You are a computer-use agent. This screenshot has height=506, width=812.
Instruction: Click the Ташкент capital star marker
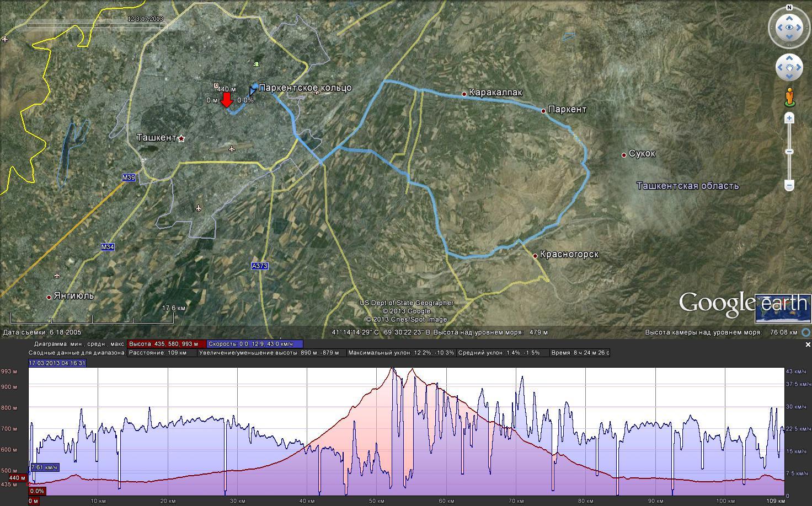[x=181, y=138]
